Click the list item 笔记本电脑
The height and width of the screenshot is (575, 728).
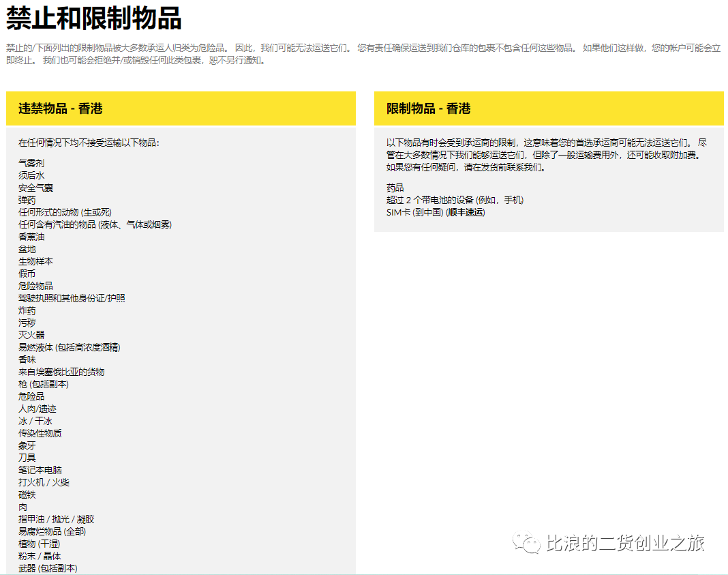[40, 470]
